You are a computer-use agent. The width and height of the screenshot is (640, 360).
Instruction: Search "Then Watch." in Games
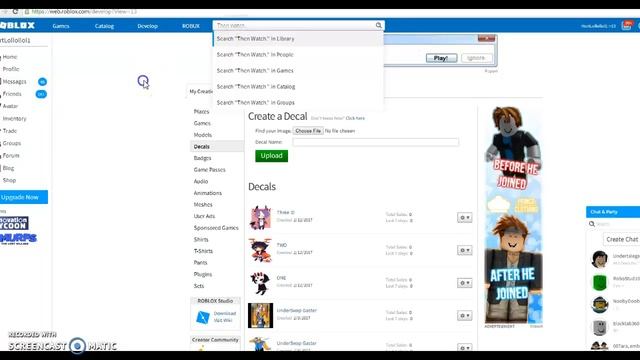[298, 71]
